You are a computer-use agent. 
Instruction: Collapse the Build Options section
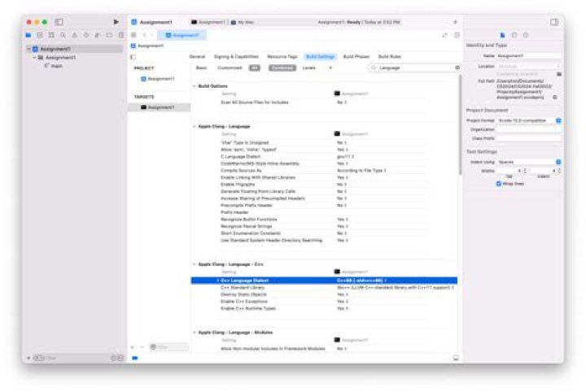[195, 86]
